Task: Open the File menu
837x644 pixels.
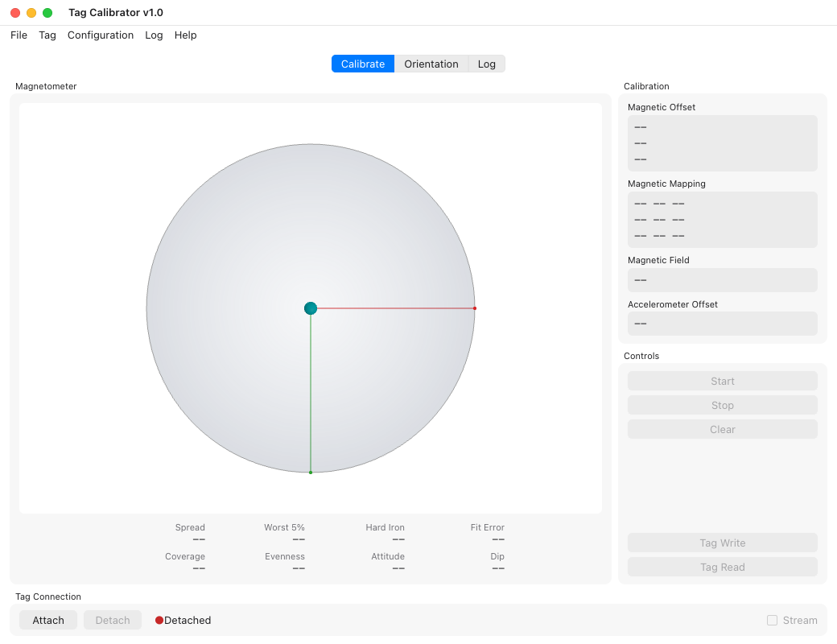Action: 19,35
